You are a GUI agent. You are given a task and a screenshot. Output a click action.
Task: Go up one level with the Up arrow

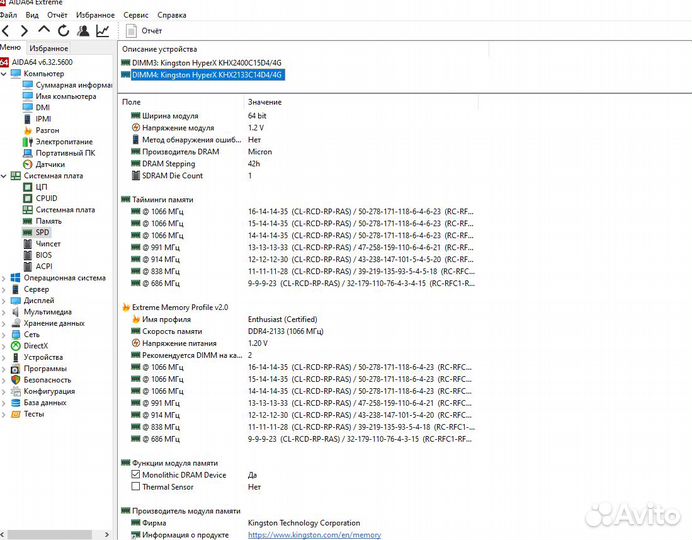point(44,30)
